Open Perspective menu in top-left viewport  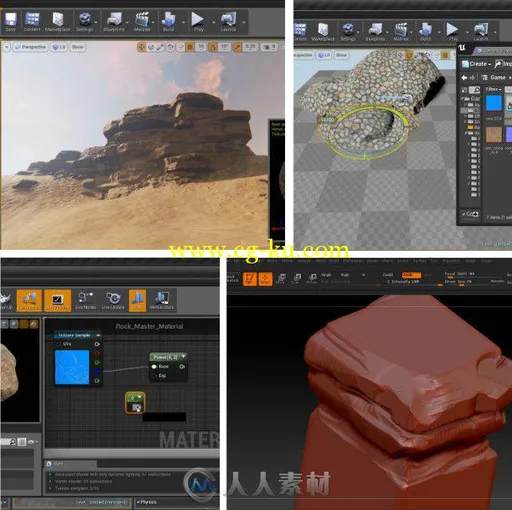[30, 47]
